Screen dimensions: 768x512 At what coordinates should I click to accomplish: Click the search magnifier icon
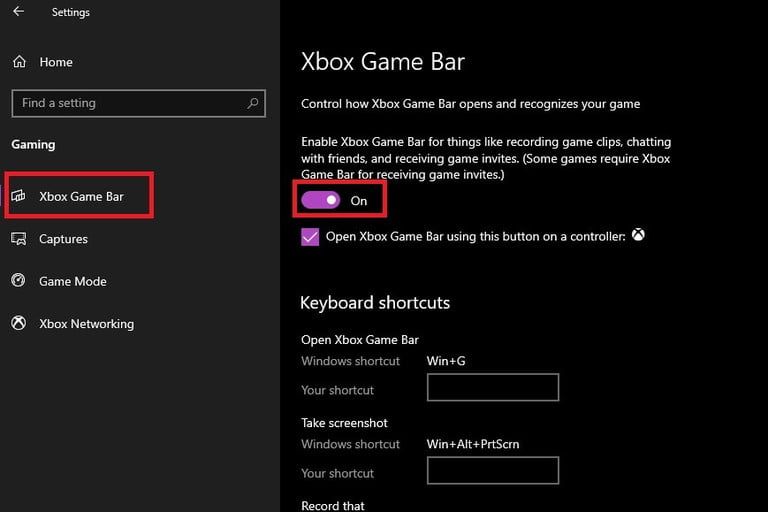pos(253,103)
